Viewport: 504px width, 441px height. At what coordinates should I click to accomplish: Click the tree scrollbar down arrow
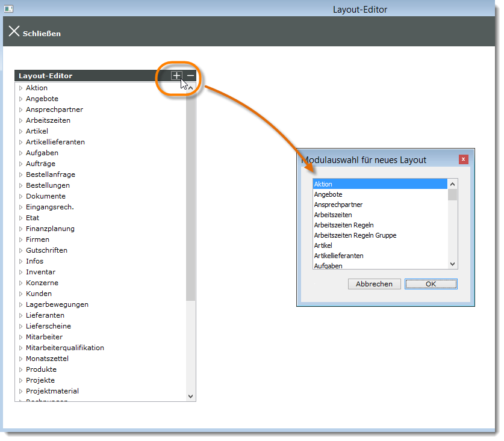(191, 396)
